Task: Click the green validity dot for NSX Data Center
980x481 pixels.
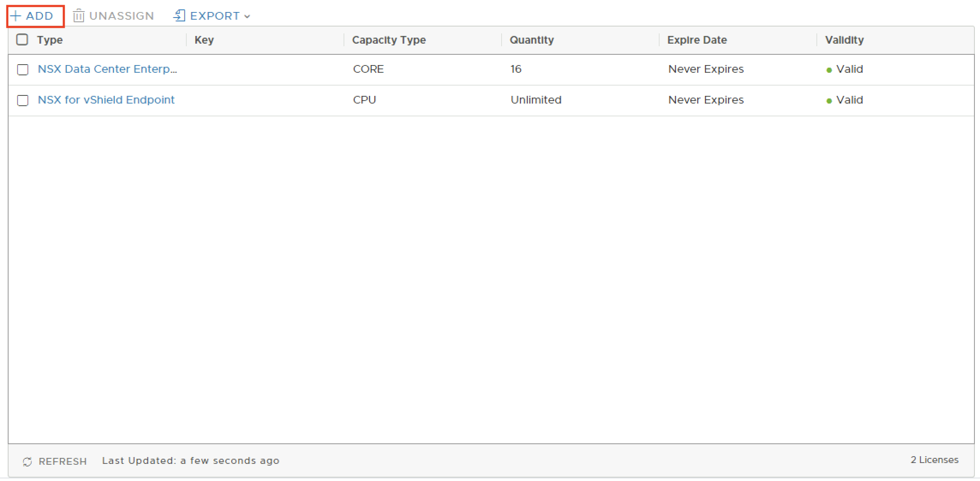Action: click(829, 70)
